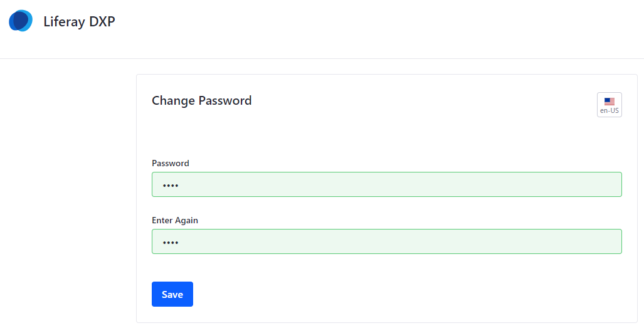
Task: Click the masked dots in Enter Again field
Action: [x=171, y=242]
